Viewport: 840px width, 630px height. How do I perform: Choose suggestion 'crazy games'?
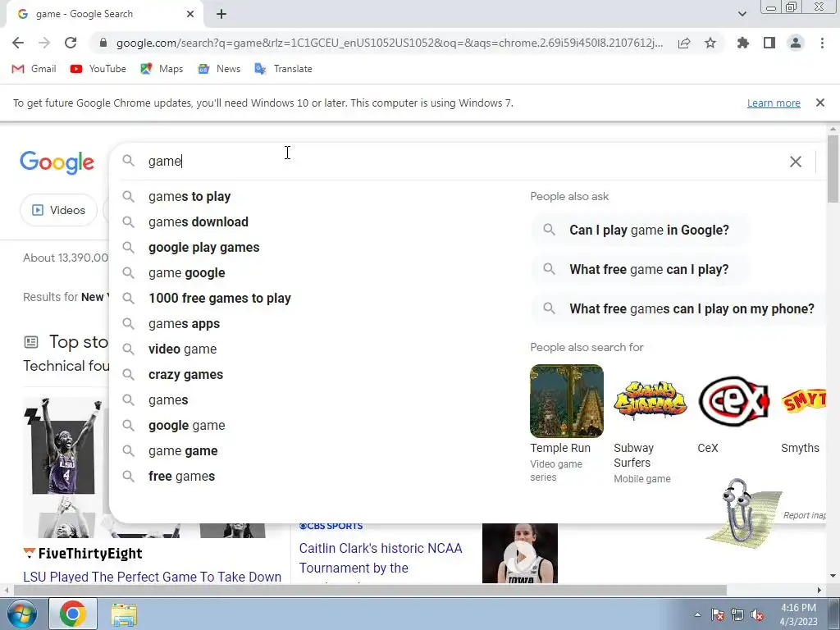(x=185, y=374)
